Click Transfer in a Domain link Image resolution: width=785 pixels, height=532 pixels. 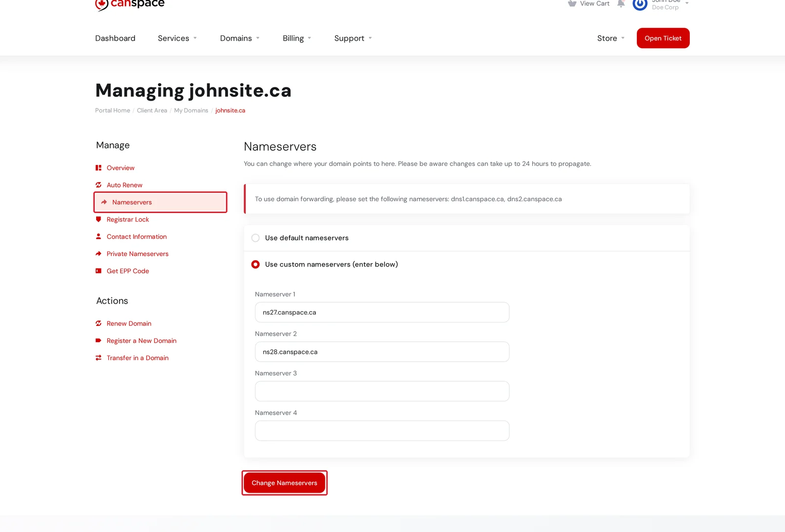point(138,358)
